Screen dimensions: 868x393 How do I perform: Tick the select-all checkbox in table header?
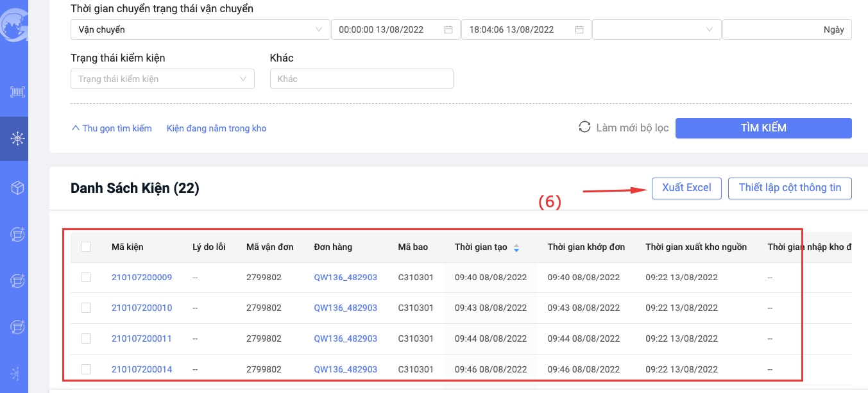click(86, 247)
